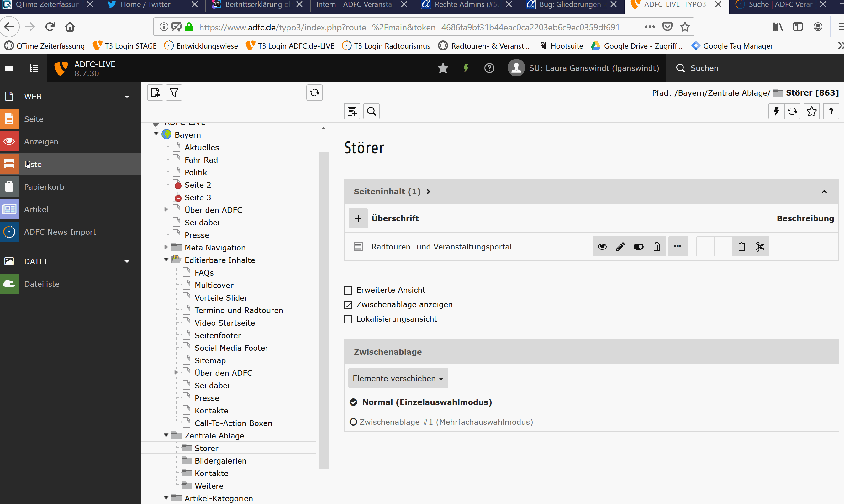Image resolution: width=844 pixels, height=504 pixels.
Task: Click the scissors cut icon
Action: 760,247
